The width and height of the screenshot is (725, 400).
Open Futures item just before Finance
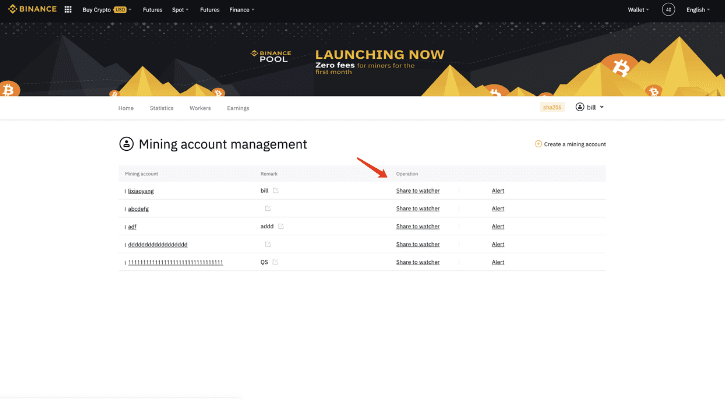pos(209,10)
